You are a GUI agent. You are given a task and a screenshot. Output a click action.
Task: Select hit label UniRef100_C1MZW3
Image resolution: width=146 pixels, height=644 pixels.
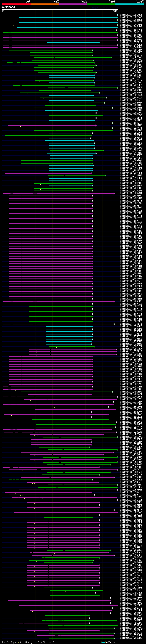[131, 176]
